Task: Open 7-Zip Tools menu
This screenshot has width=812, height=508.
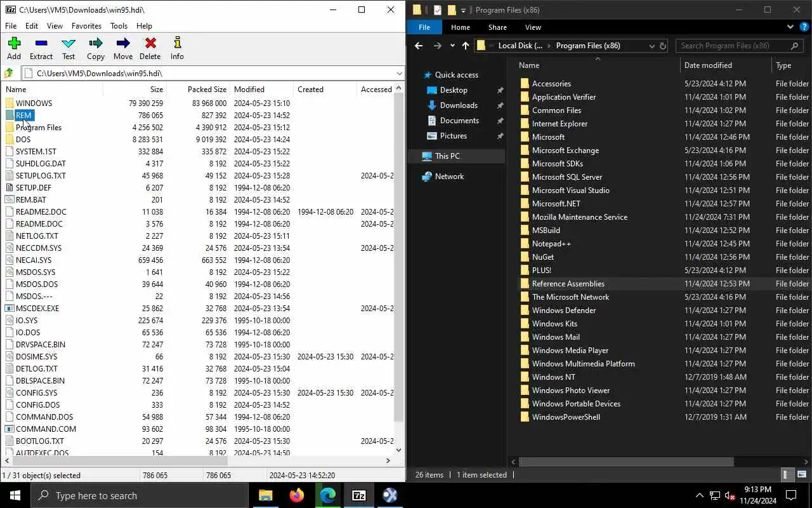Action: (119, 26)
